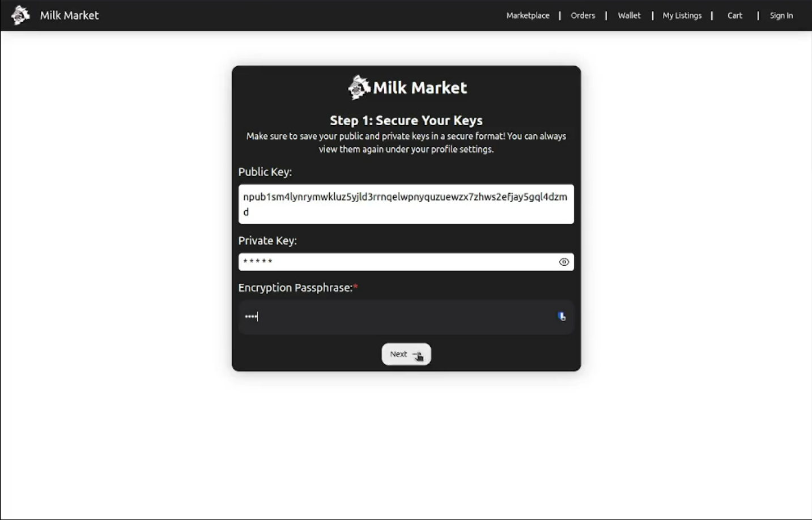This screenshot has width=812, height=520.
Task: Select the Public Key text box
Action: (406, 204)
